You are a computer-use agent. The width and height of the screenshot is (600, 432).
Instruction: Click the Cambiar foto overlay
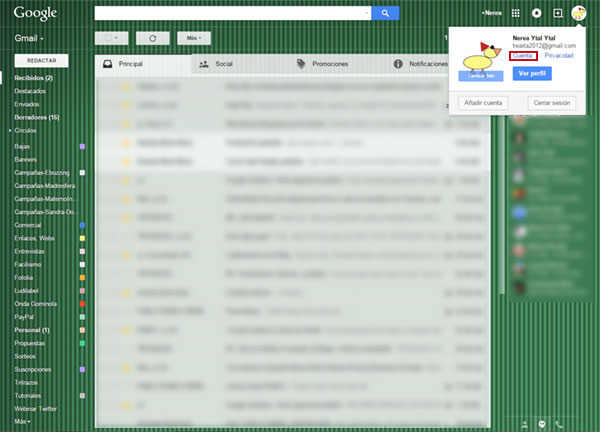pyautogui.click(x=481, y=76)
